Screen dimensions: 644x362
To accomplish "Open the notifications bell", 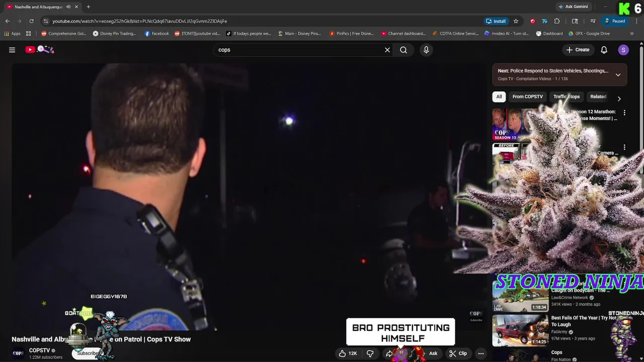I will pos(604,50).
